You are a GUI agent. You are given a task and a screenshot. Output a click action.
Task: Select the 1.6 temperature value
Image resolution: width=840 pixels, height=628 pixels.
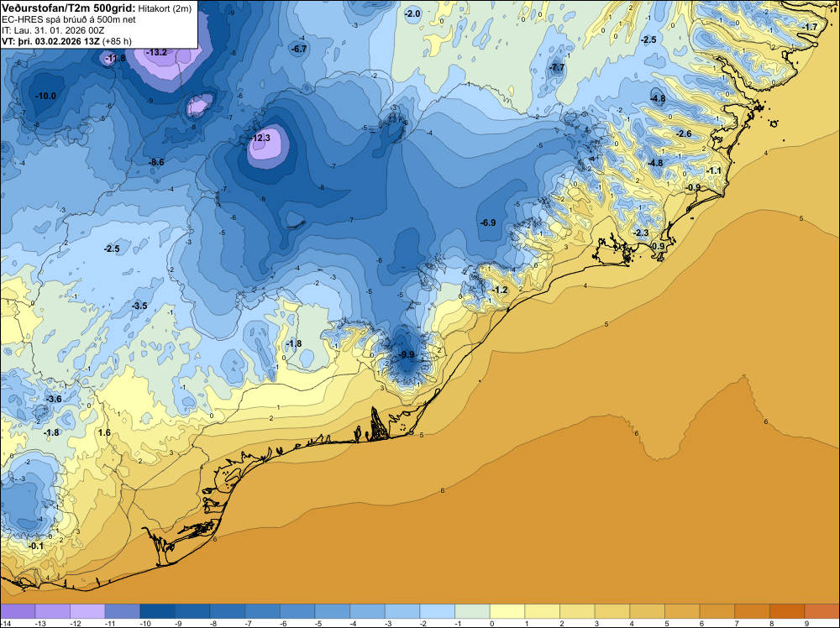(x=104, y=433)
